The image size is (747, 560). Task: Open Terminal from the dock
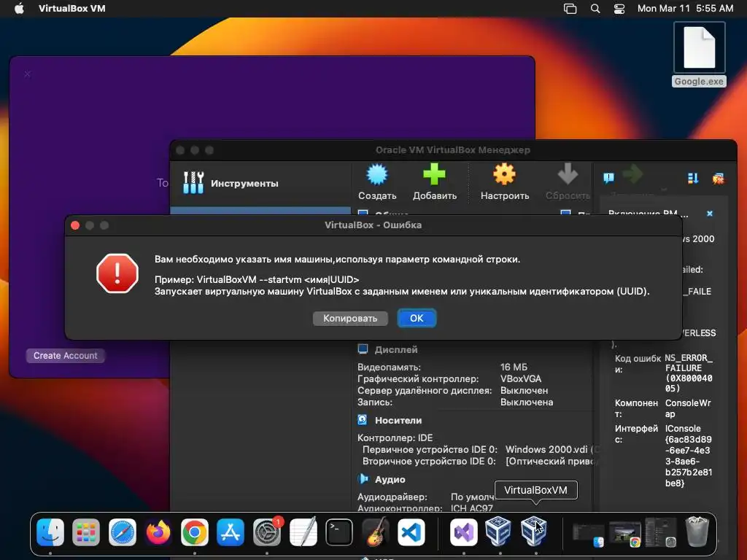pyautogui.click(x=339, y=532)
